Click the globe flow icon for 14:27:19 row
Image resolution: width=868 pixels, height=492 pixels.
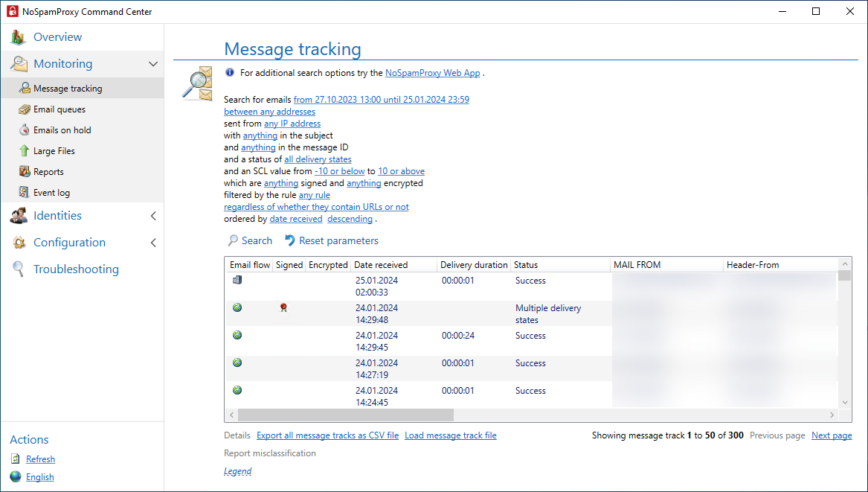tap(237, 362)
